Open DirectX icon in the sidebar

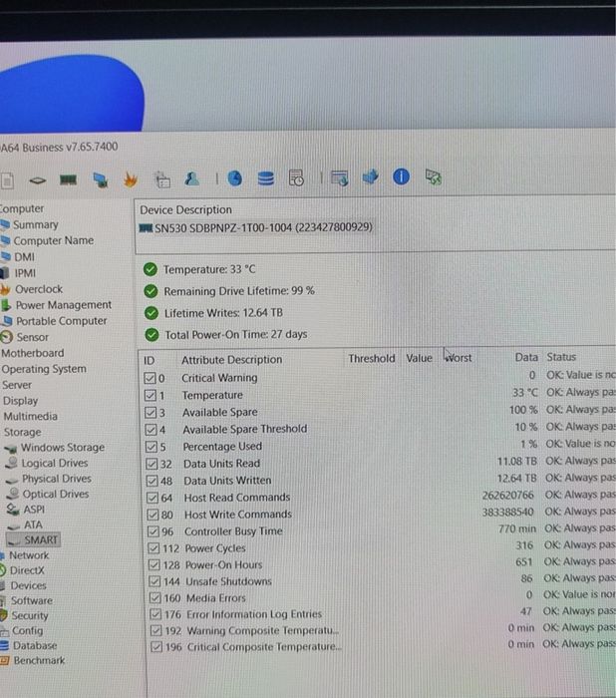tap(3, 570)
